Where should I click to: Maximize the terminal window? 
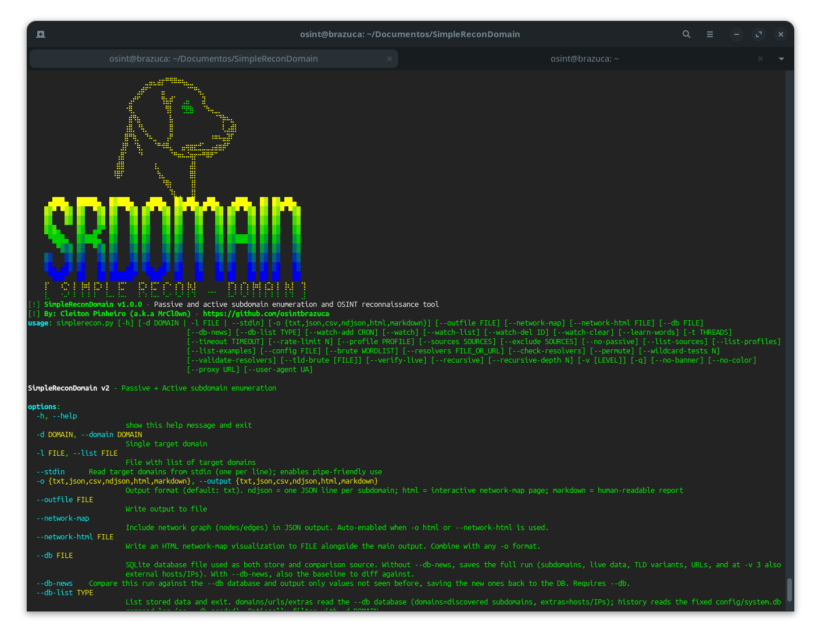coord(759,34)
